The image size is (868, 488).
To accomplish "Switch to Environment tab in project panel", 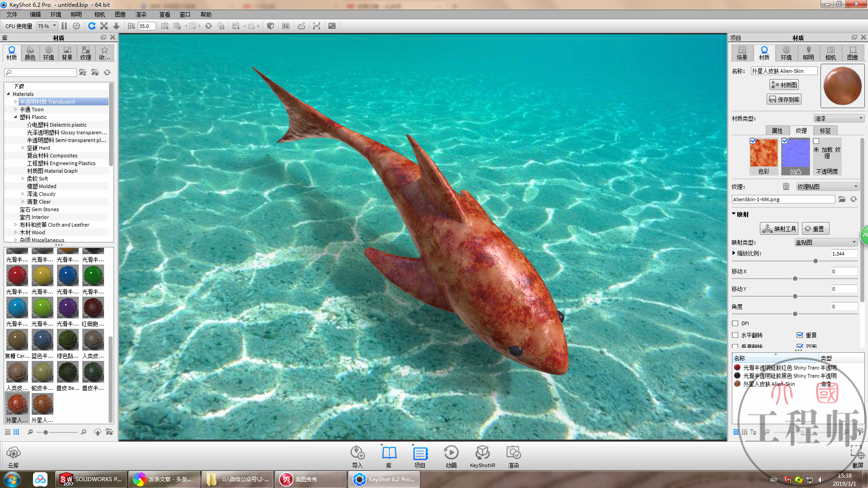I will [786, 53].
